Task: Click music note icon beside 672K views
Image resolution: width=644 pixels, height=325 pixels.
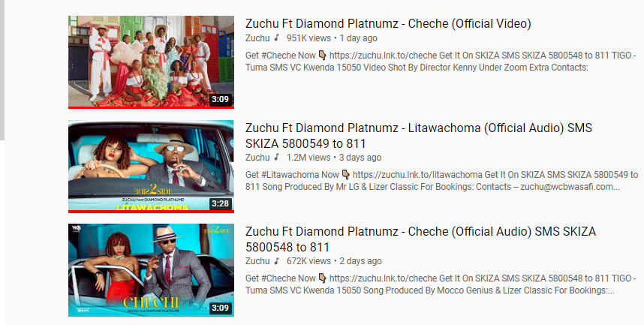Action: [x=277, y=260]
